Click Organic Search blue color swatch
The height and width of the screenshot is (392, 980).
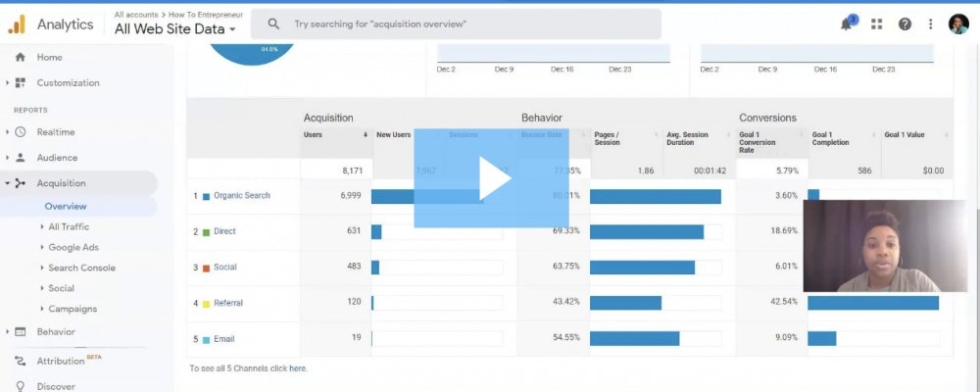coord(206,196)
